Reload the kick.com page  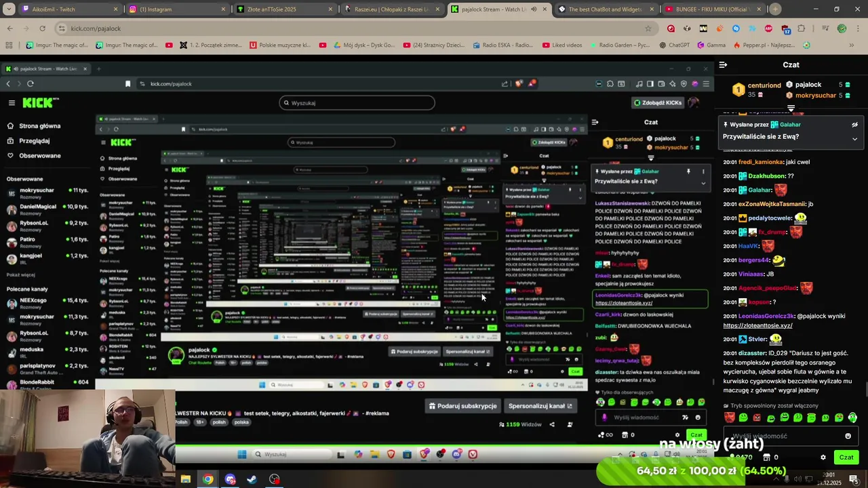(42, 28)
